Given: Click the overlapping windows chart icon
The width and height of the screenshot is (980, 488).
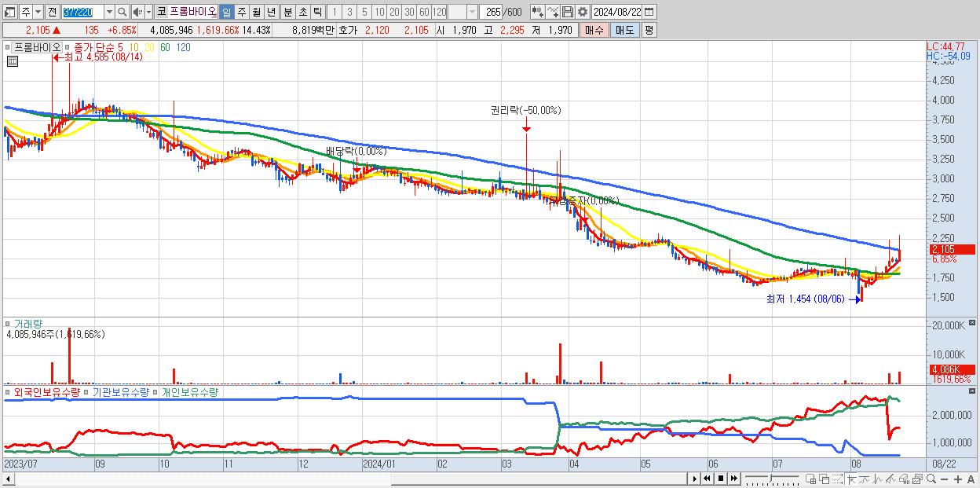Looking at the screenshot, I should pos(825,479).
